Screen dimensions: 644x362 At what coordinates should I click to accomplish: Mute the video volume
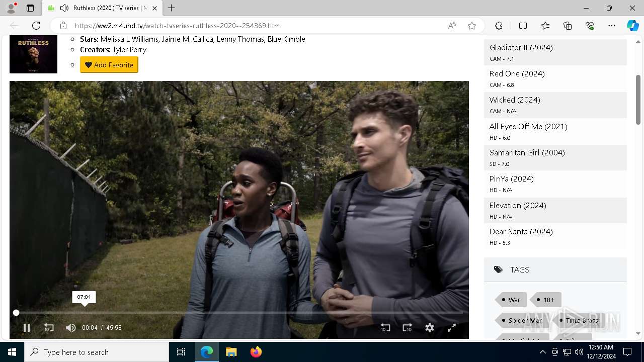coord(71,328)
